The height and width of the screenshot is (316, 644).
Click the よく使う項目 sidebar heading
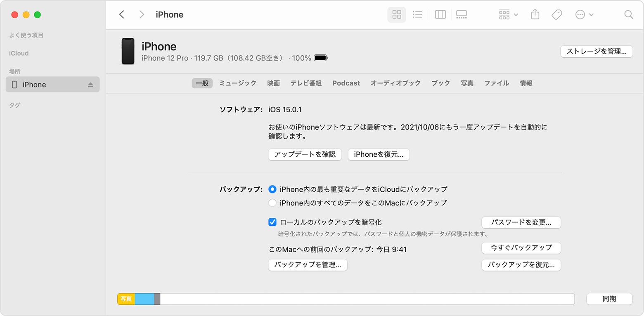[x=26, y=35]
